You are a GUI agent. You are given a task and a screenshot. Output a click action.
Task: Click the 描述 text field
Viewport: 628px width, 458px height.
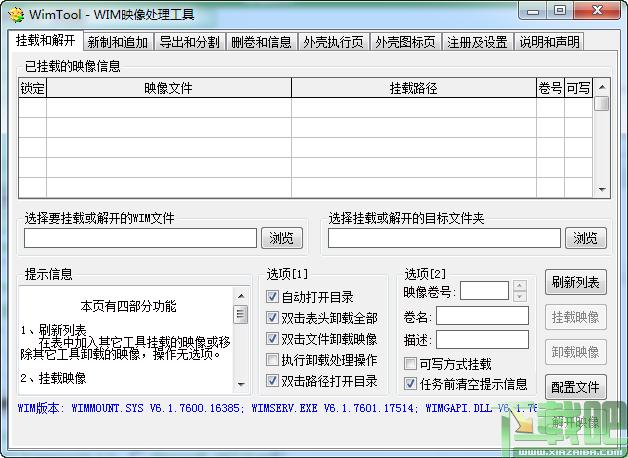[482, 340]
